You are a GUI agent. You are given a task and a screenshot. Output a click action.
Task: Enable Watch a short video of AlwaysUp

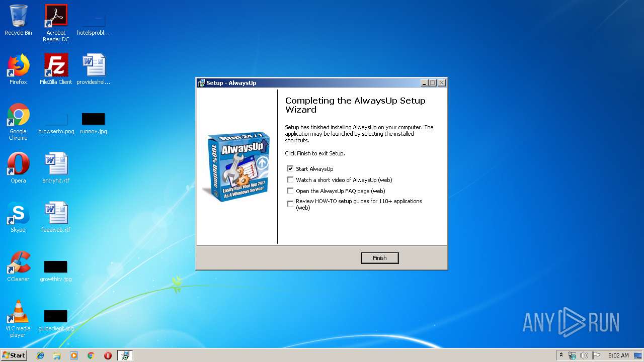tap(290, 180)
